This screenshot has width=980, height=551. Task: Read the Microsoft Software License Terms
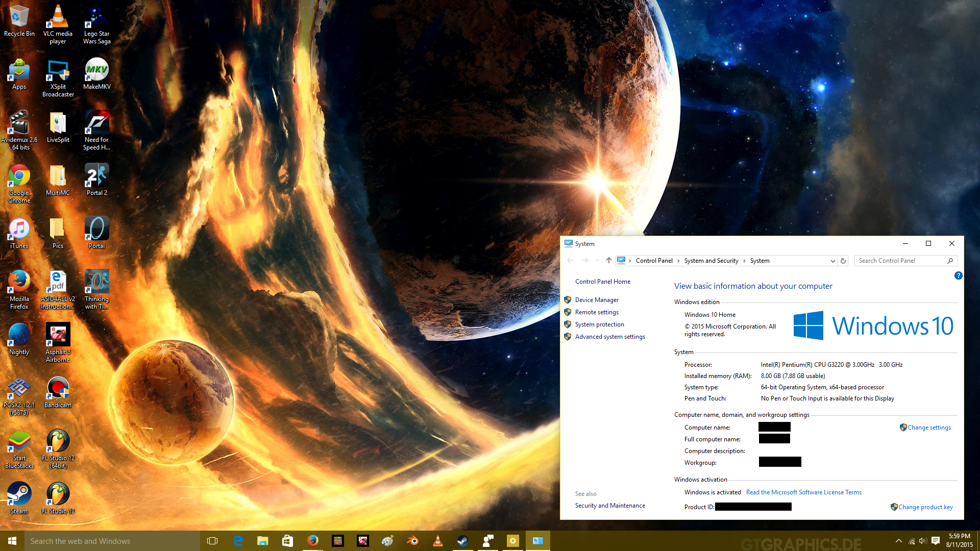coord(803,492)
